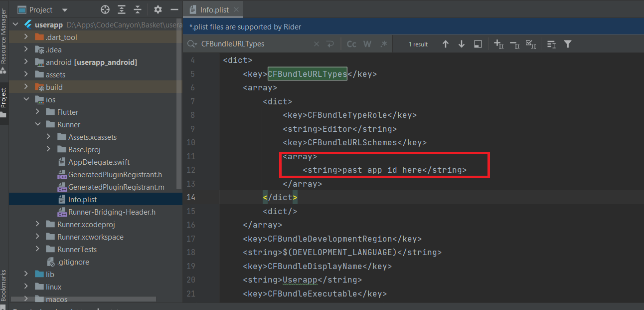Go to the next search occurrence

462,44
